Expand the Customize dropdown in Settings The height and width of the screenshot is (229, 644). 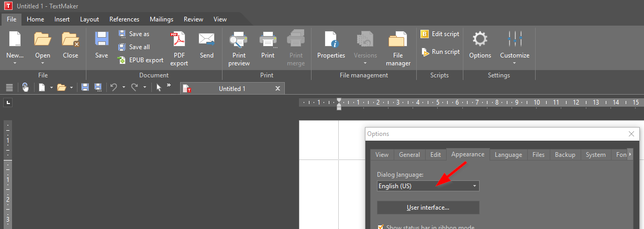pyautogui.click(x=514, y=63)
